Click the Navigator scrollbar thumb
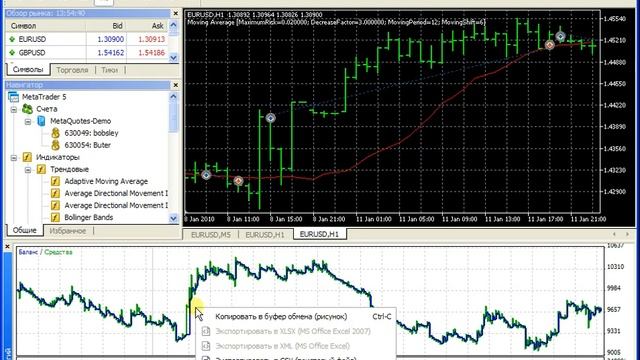 pyautogui.click(x=173, y=117)
